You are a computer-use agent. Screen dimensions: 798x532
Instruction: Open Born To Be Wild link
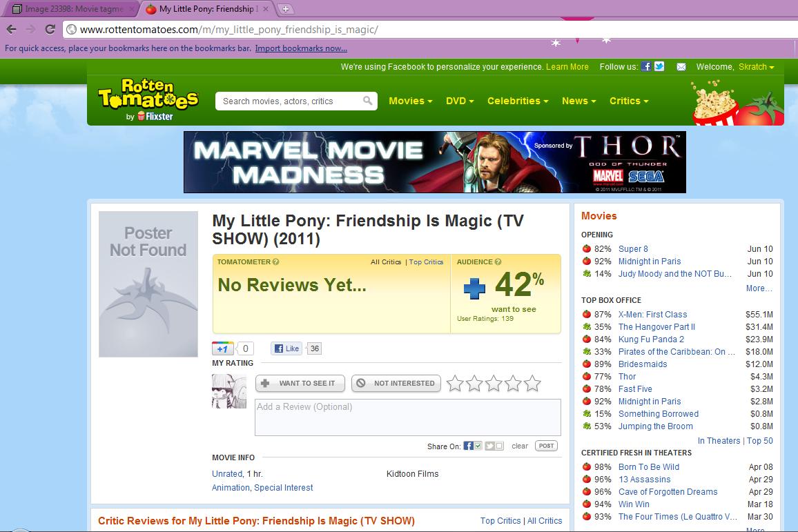(649, 467)
